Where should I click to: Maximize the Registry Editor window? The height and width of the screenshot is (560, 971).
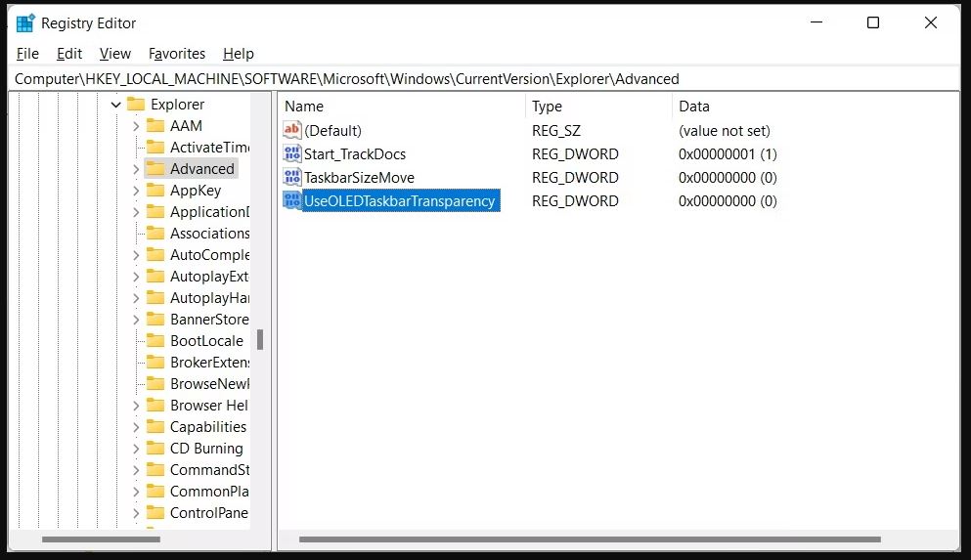tap(873, 22)
